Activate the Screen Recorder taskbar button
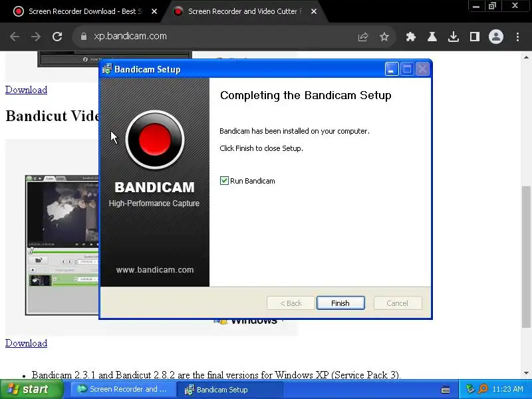Image resolution: width=532 pixels, height=399 pixels. click(123, 389)
